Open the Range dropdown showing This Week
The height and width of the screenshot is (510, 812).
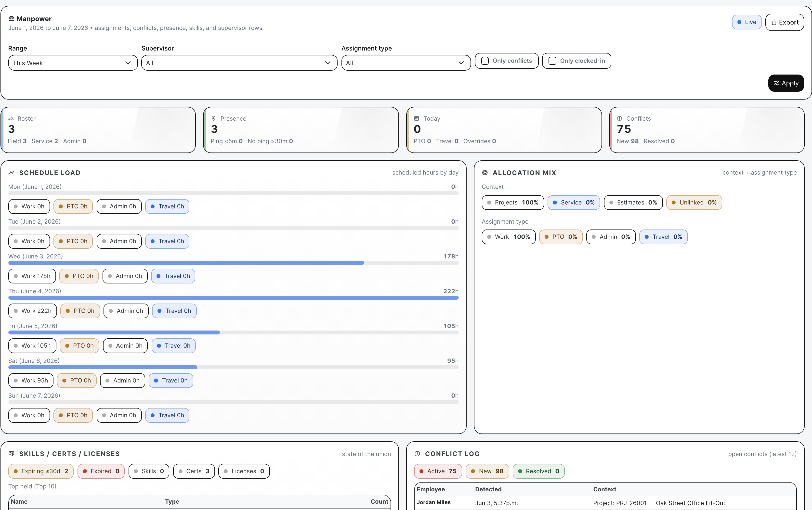click(x=73, y=63)
